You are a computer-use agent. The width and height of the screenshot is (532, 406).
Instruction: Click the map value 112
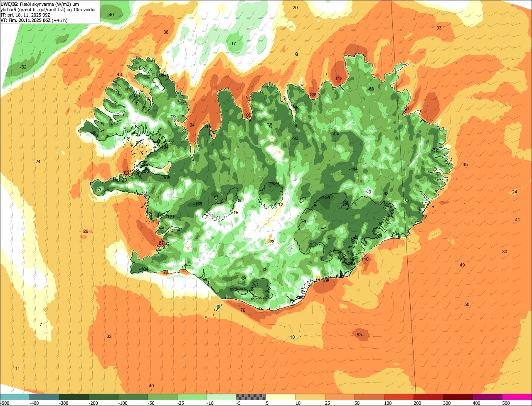(339, 78)
